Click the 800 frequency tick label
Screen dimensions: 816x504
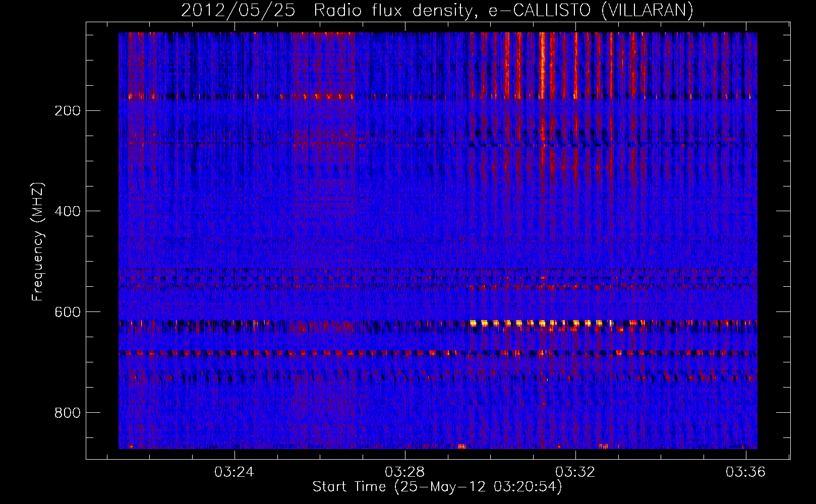(68, 413)
